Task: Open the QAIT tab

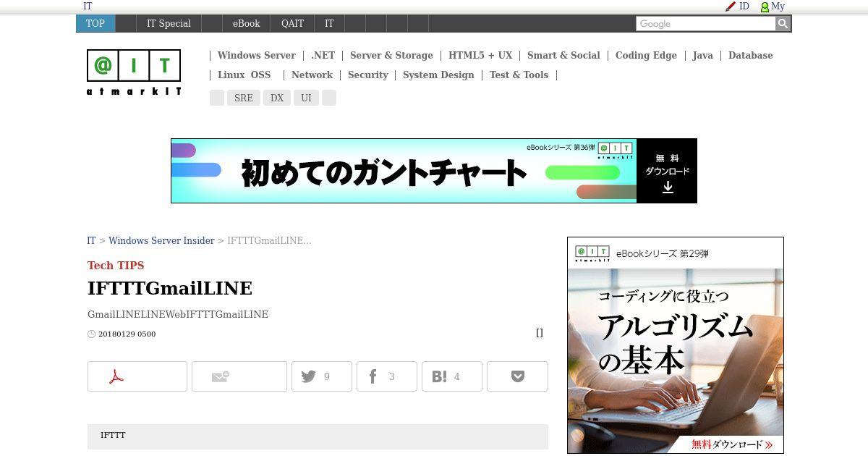Action: coord(292,23)
